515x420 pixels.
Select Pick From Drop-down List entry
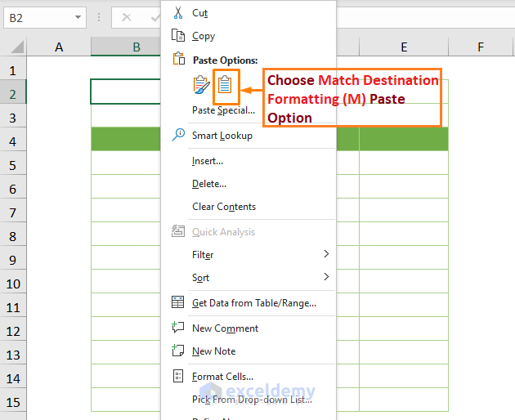252,400
